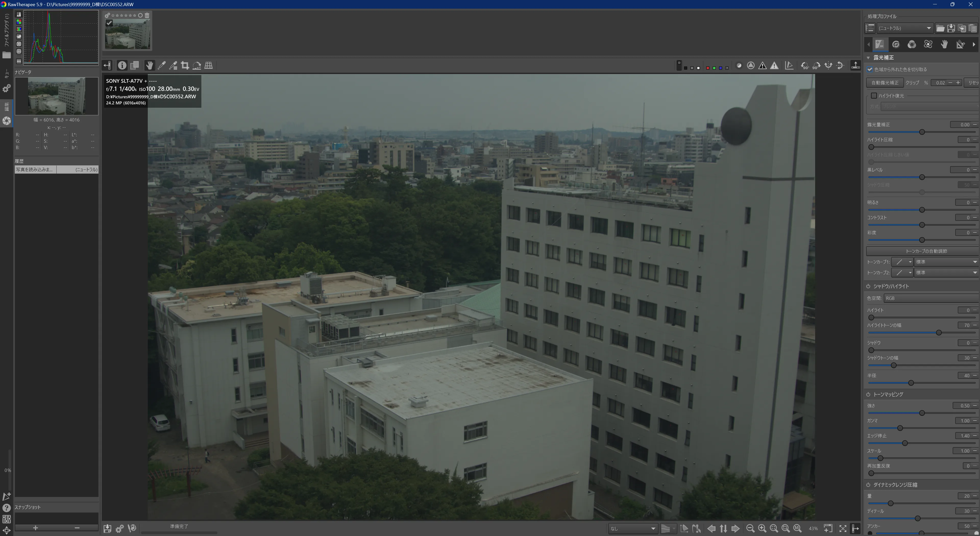Enable the シャドウ/ハイライト power toggle
Screen dimensions: 980x536
[x=868, y=286]
